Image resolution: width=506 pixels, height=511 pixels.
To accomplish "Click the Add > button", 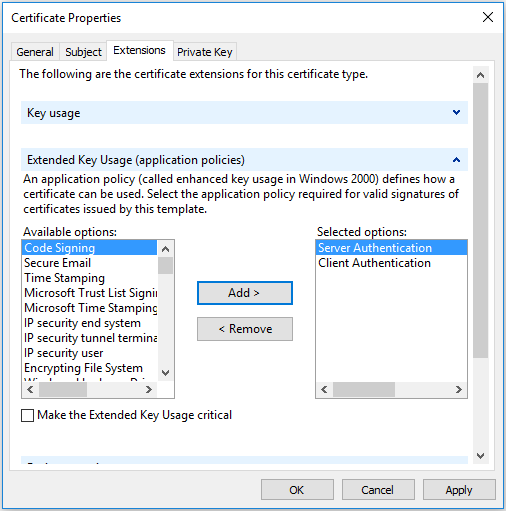I will point(245,293).
